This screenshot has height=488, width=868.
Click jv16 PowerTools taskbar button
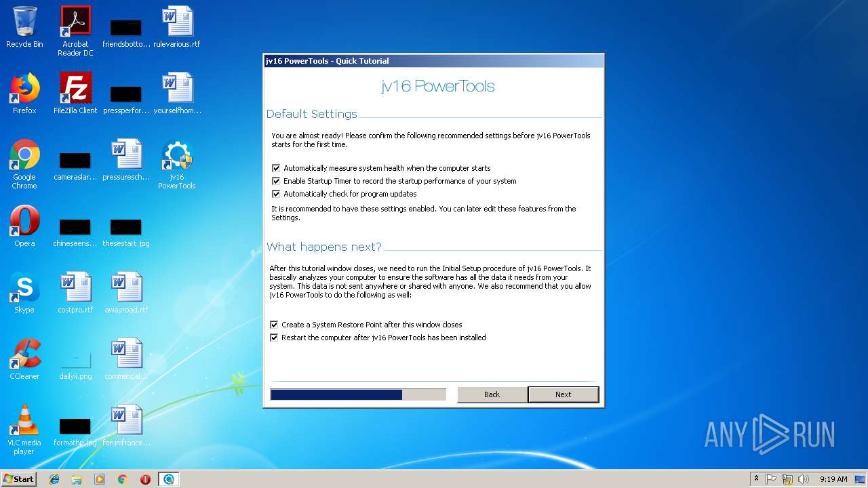tap(168, 479)
